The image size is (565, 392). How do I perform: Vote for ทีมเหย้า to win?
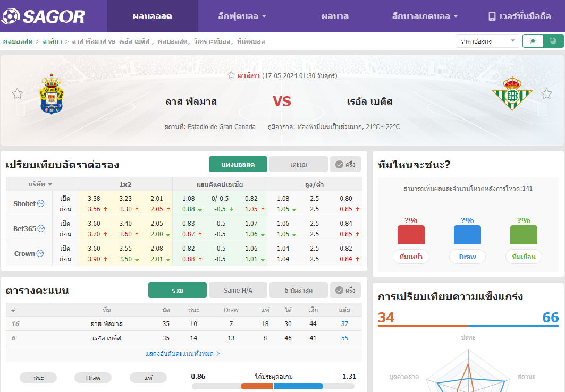(x=411, y=257)
